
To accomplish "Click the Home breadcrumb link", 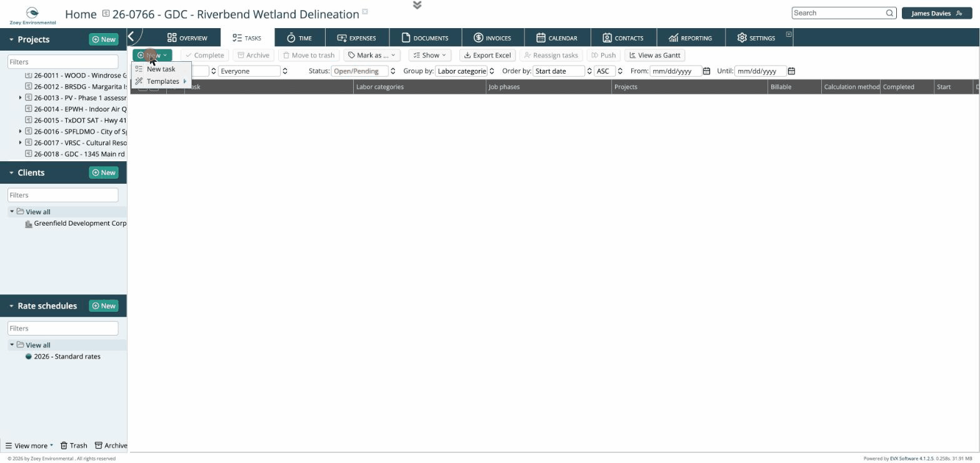I will (81, 14).
